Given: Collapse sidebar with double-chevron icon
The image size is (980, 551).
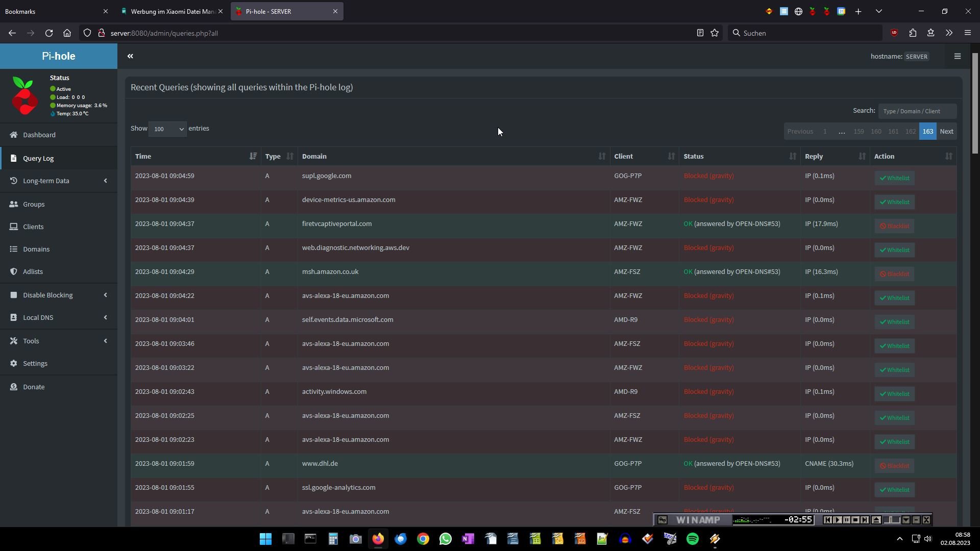Looking at the screenshot, I should 130,56.
